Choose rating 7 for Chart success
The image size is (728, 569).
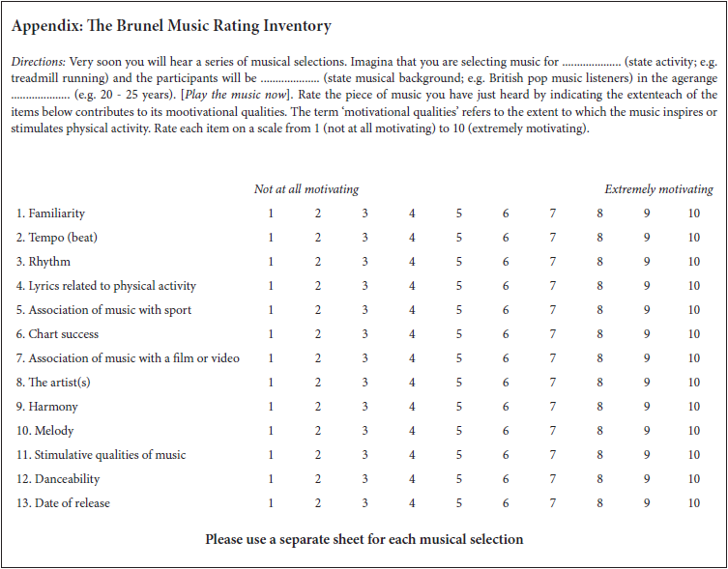553,334
